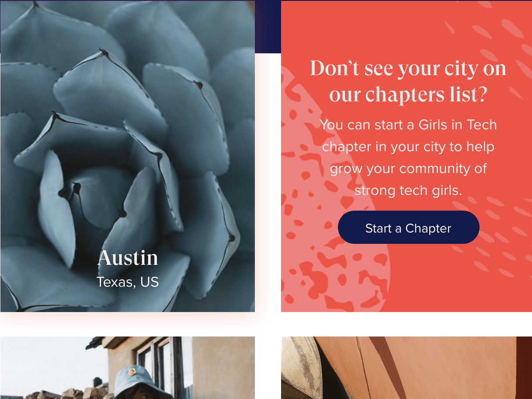Click the 'Don't see your city' heading

(408, 81)
